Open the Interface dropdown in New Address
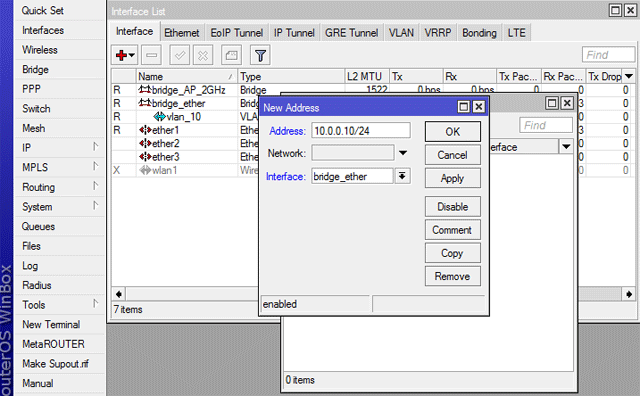The height and width of the screenshot is (396, 640). click(402, 176)
